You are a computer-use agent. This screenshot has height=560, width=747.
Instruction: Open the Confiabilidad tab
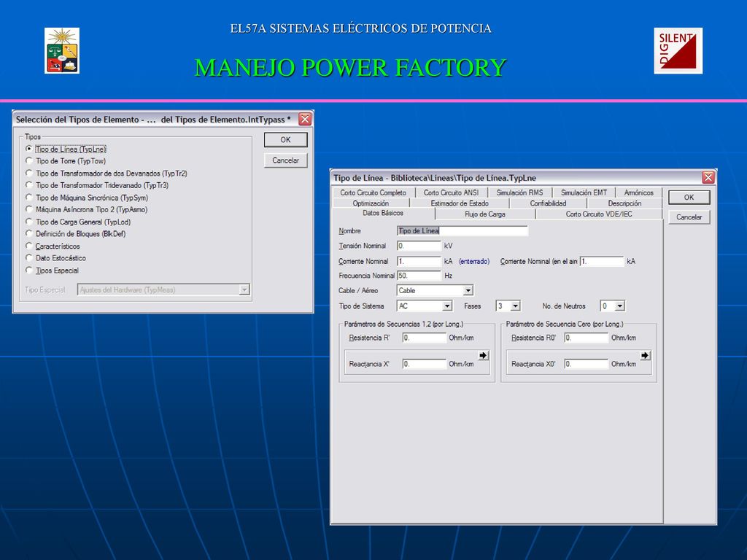coord(548,203)
